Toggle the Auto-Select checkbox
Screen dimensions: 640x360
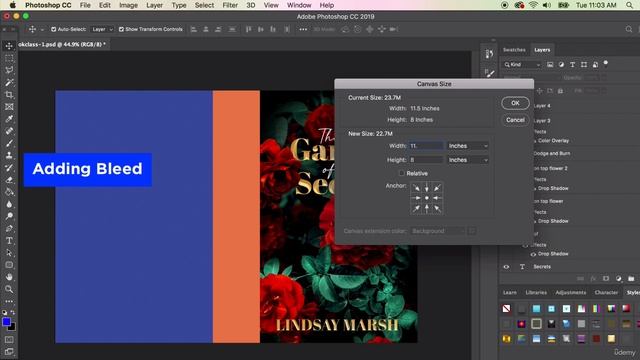coord(53,29)
